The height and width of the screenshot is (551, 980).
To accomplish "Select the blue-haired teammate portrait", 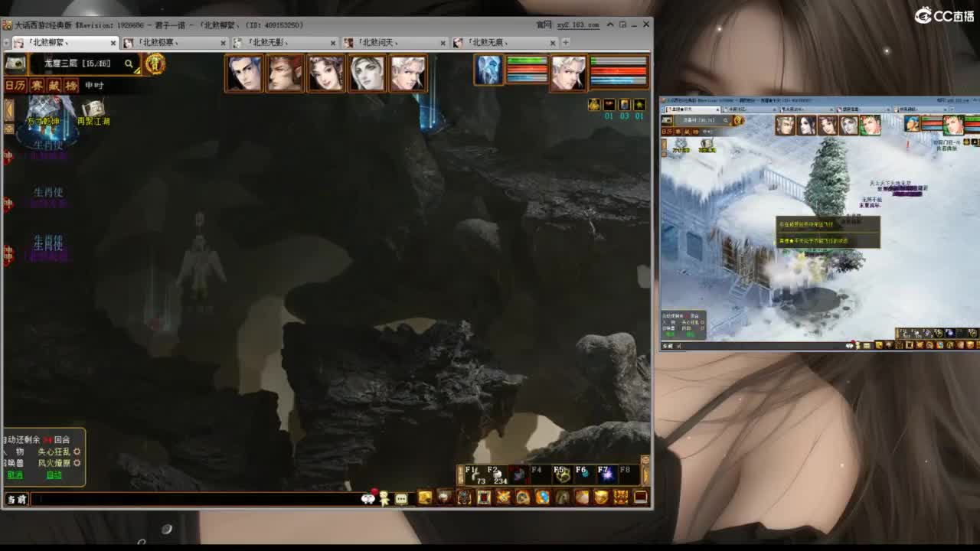I will coord(243,73).
